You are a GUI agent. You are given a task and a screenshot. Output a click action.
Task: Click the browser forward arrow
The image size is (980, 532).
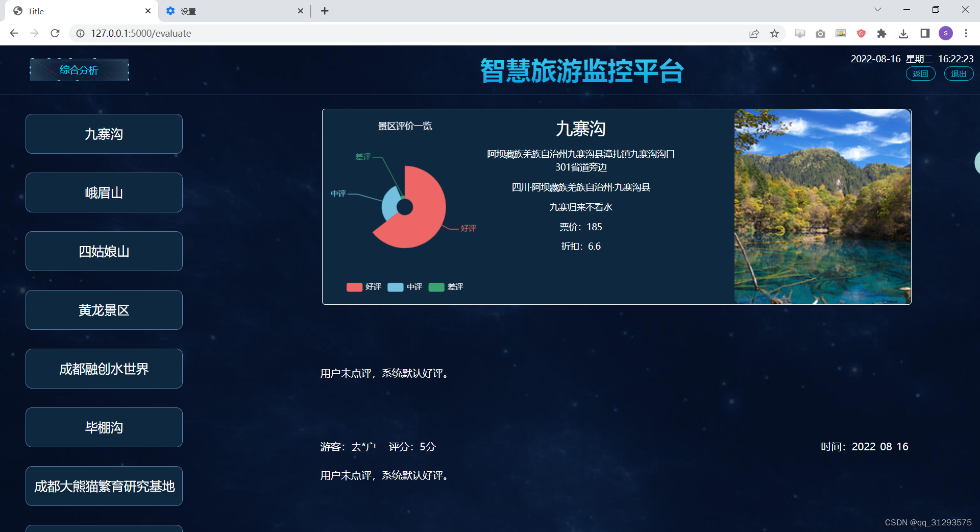[x=34, y=33]
